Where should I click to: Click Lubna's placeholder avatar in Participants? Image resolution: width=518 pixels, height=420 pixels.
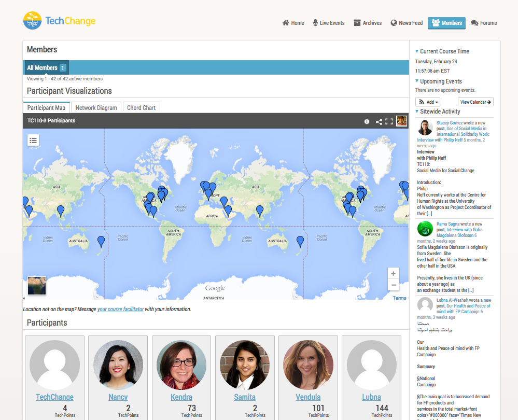pyautogui.click(x=372, y=365)
